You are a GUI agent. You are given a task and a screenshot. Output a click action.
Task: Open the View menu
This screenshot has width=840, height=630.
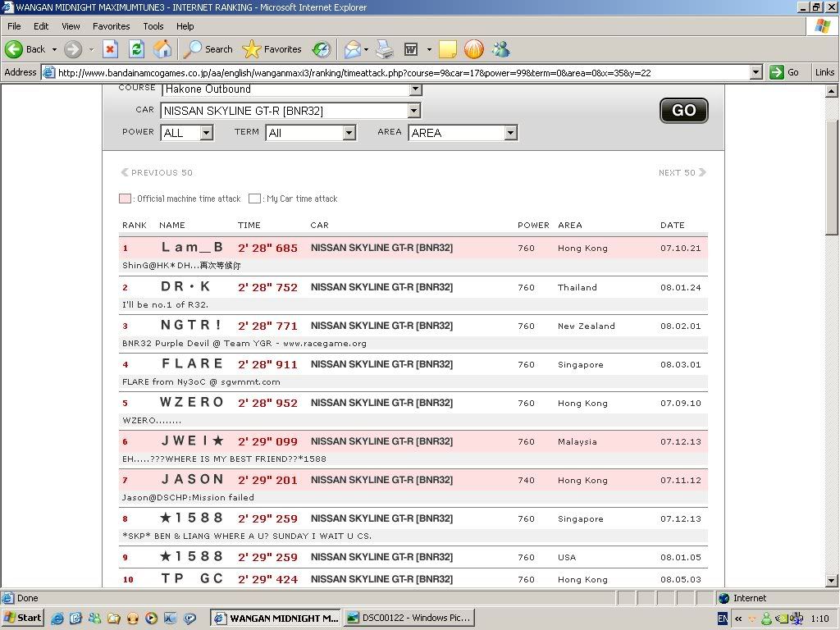(71, 26)
